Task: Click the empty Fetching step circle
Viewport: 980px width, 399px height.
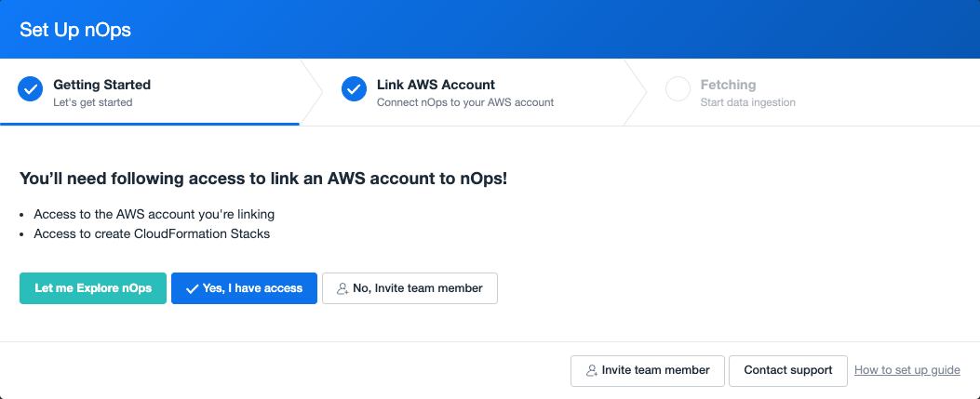Action: [x=678, y=89]
